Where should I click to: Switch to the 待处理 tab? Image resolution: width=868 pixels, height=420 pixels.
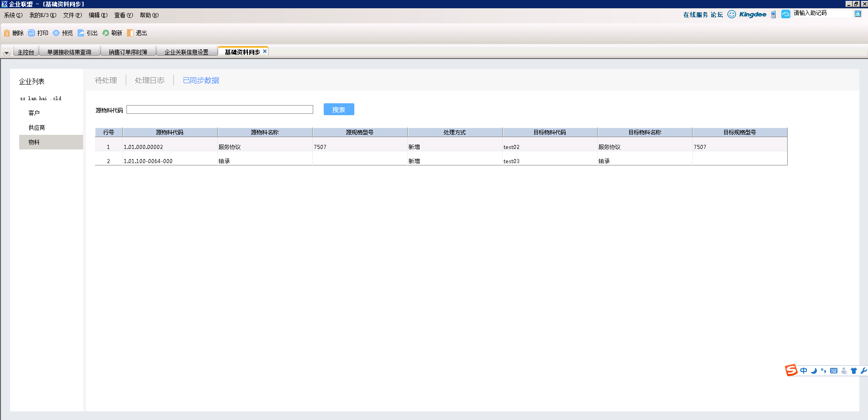(106, 80)
